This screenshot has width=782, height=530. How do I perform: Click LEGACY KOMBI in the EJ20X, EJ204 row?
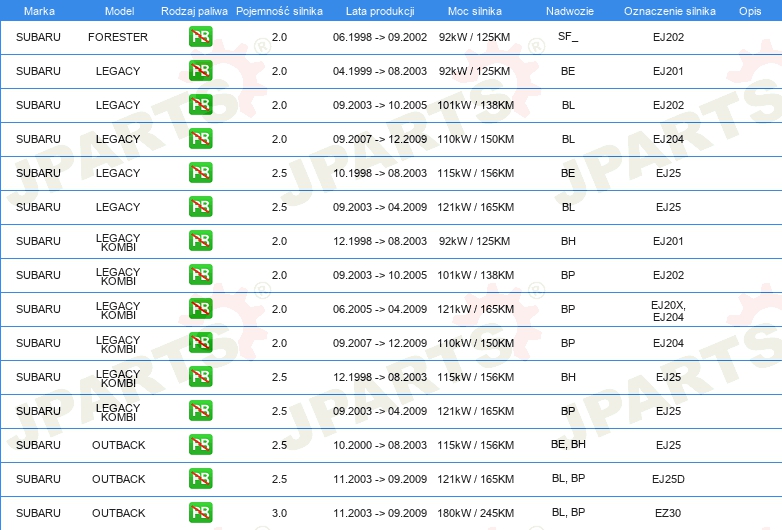coord(118,310)
